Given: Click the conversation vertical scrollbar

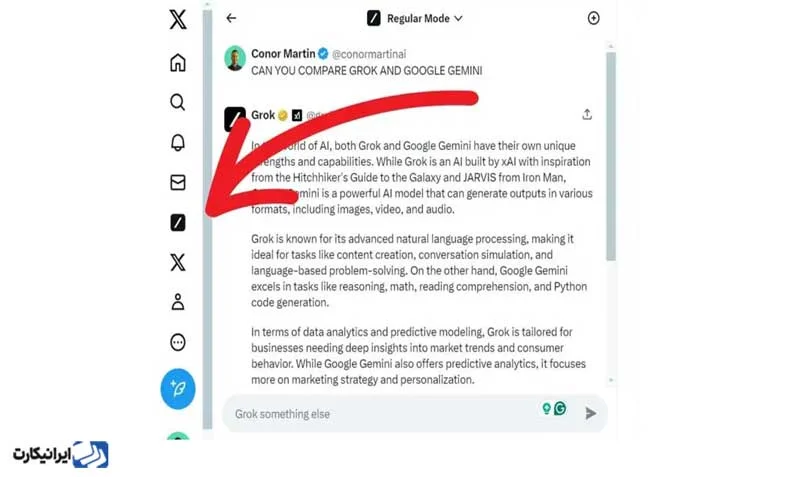Looking at the screenshot, I should point(611,156).
